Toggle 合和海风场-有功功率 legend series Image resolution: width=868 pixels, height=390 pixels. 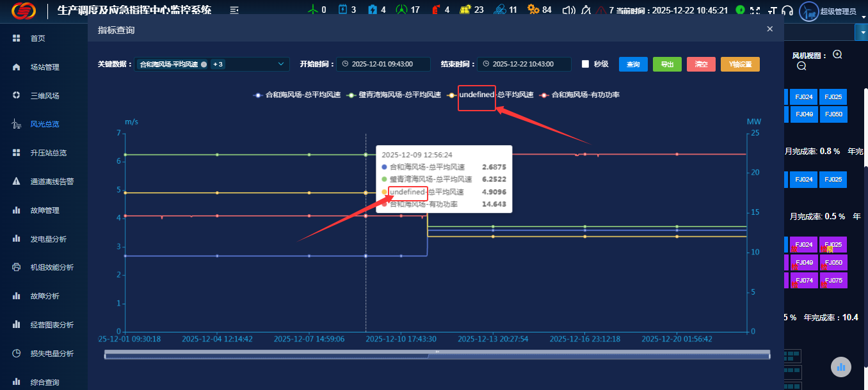click(580, 95)
